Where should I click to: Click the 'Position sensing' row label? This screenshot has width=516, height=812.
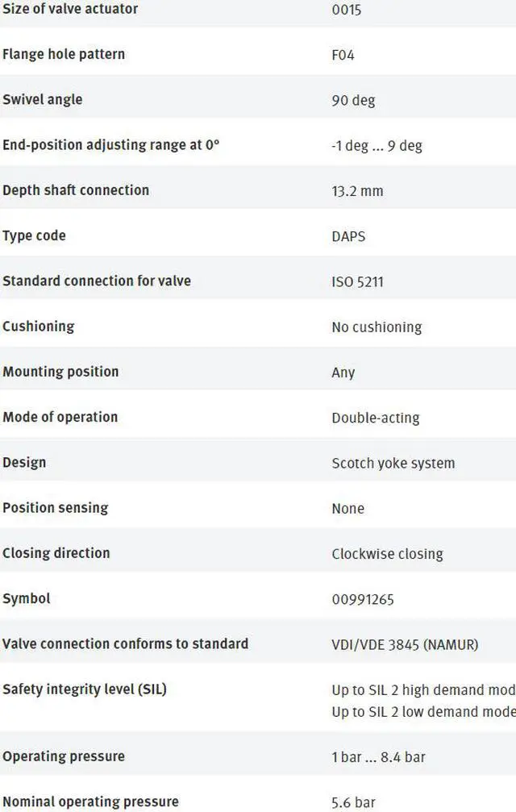pos(56,508)
